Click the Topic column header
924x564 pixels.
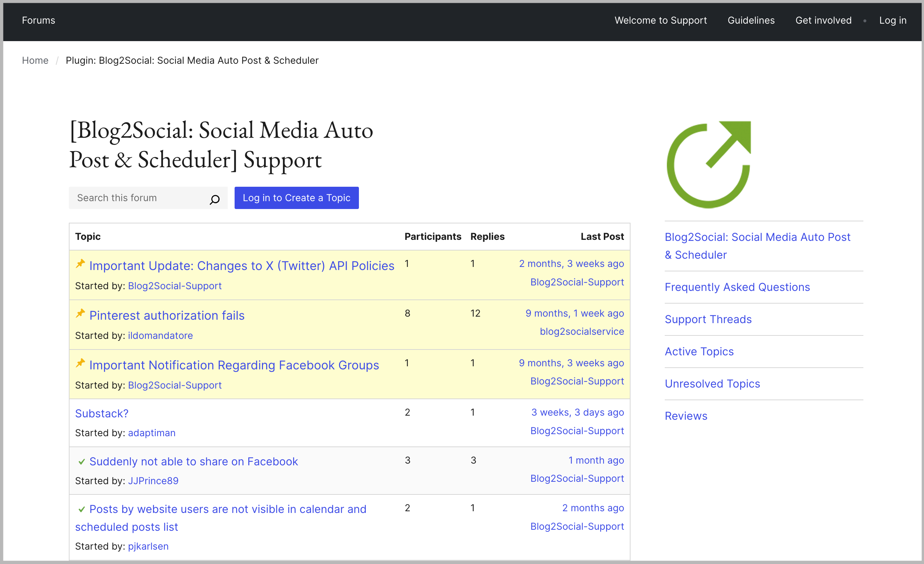coord(88,236)
